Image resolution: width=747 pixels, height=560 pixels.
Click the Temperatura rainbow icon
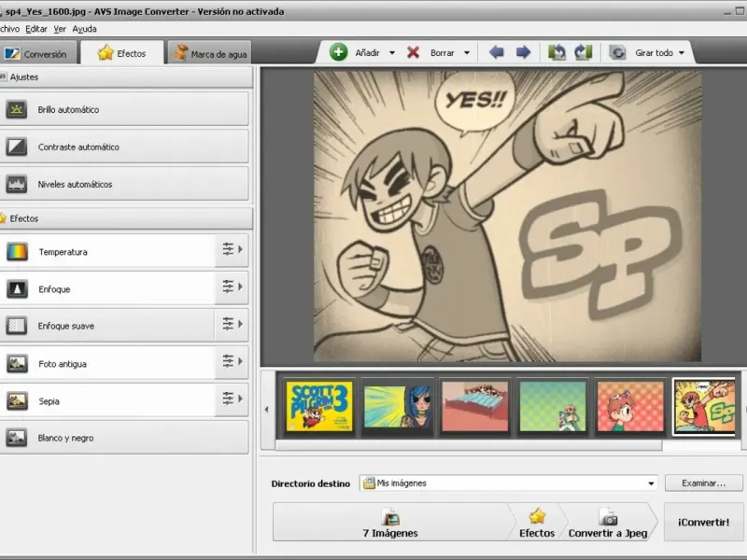(17, 251)
